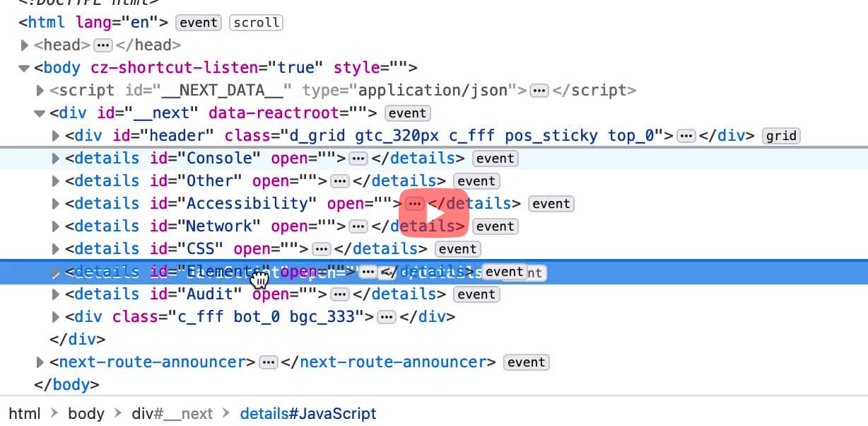Collapse the div#__next node
This screenshot has width=868, height=426.
click(40, 113)
